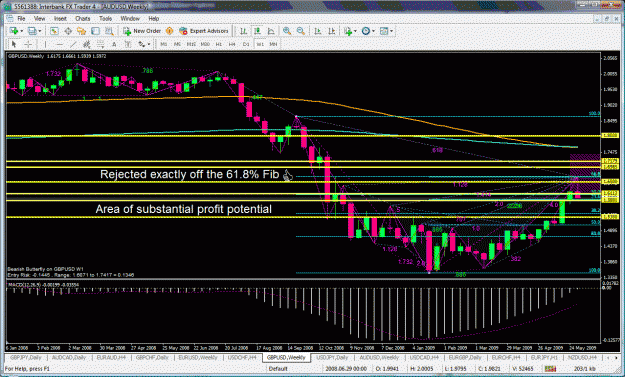Toggle Chart Shift from right border
The height and width of the screenshot is (377, 625).
click(x=332, y=31)
